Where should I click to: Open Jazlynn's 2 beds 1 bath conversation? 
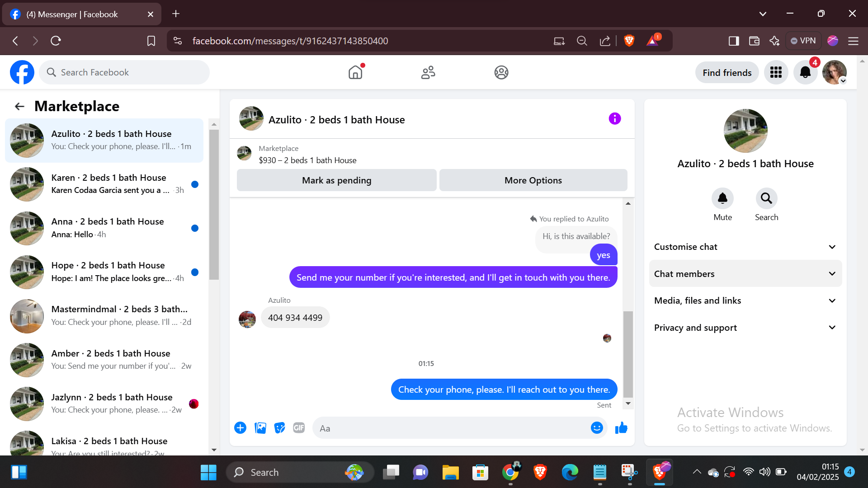(x=104, y=404)
